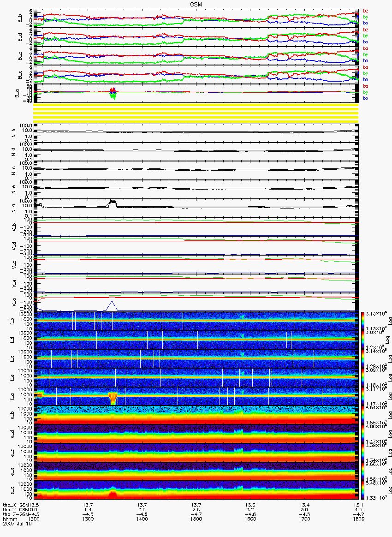Click the 1500 time tick label
This screenshot has height=537, width=392.
[x=196, y=519]
